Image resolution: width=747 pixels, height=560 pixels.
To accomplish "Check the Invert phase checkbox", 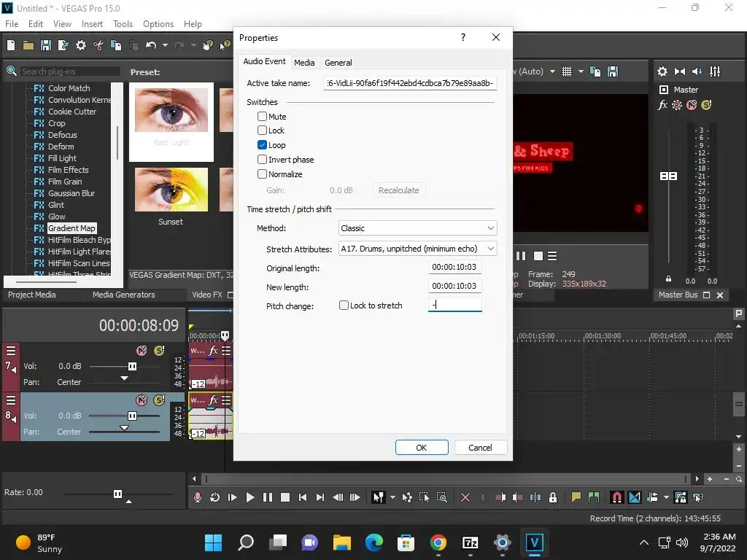I will click(x=262, y=159).
